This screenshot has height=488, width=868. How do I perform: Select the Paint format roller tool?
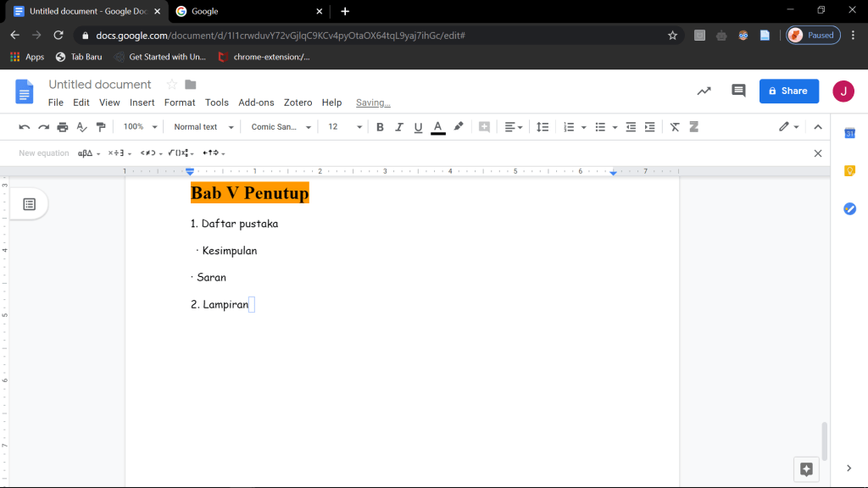[101, 127]
